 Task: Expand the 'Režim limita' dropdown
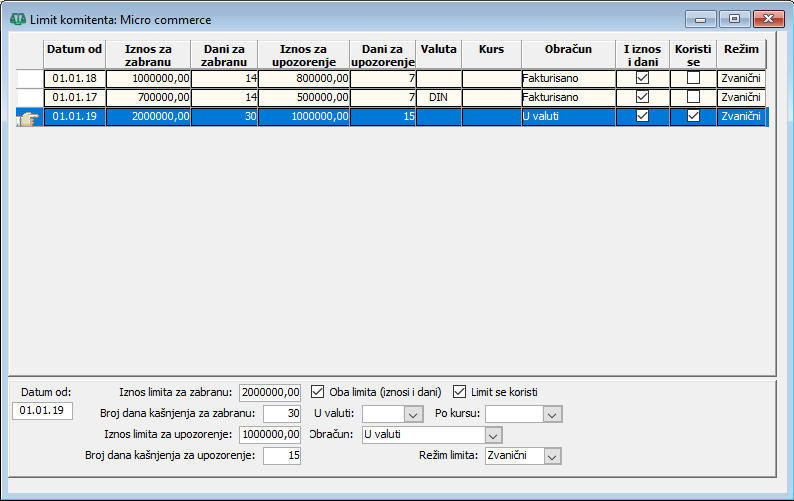[x=553, y=456]
